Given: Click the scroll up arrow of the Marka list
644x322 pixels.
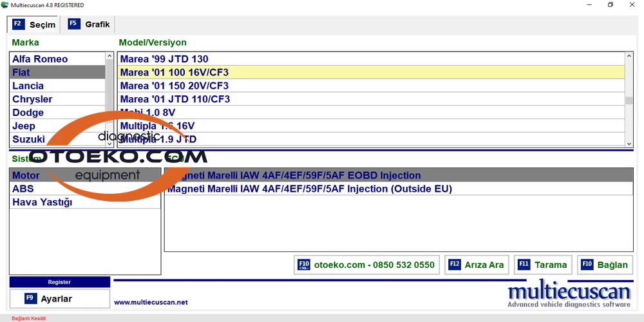Looking at the screenshot, I should [109, 56].
